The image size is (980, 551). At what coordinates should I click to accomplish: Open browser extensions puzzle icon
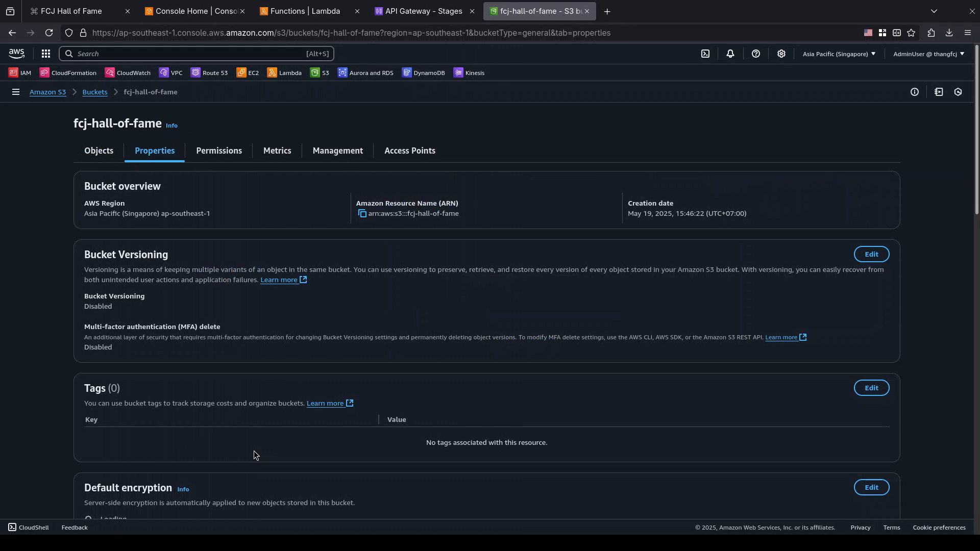(x=931, y=33)
